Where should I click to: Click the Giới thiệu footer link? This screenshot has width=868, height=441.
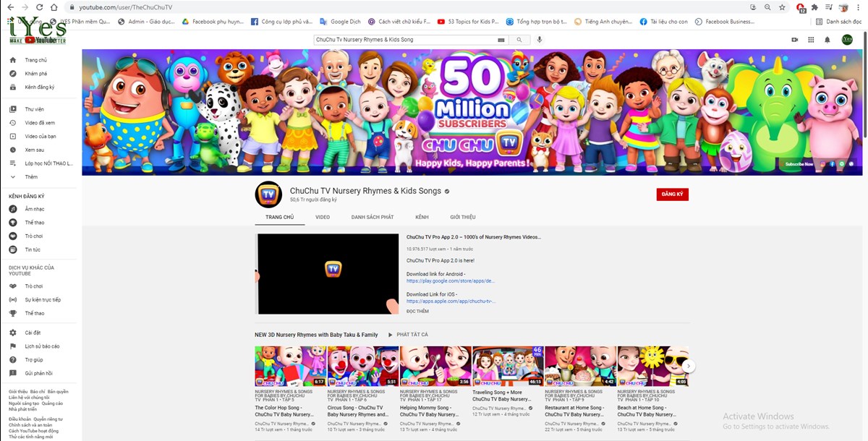click(18, 391)
